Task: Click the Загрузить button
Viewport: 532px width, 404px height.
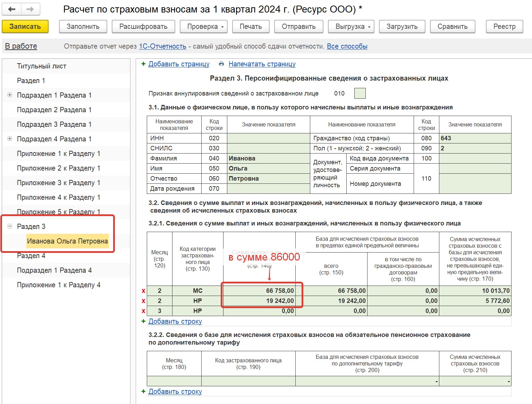Action: click(x=402, y=26)
